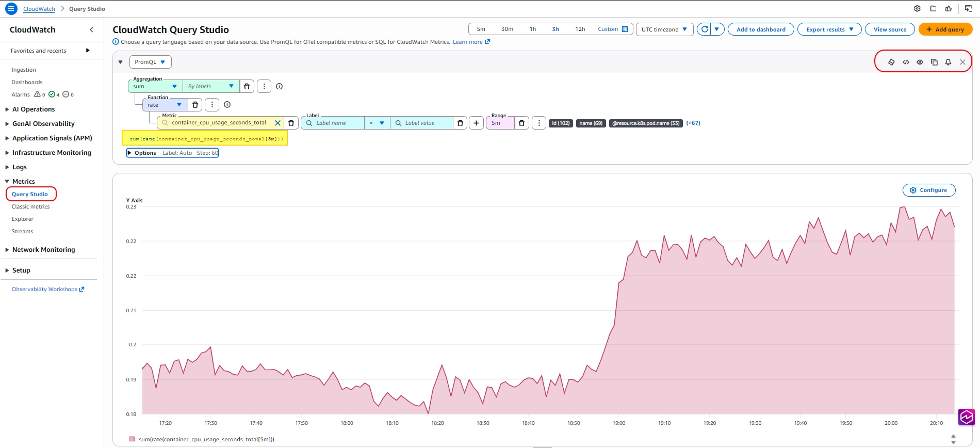Open the rate function dropdown
The width and height of the screenshot is (980, 448).
coord(165,105)
